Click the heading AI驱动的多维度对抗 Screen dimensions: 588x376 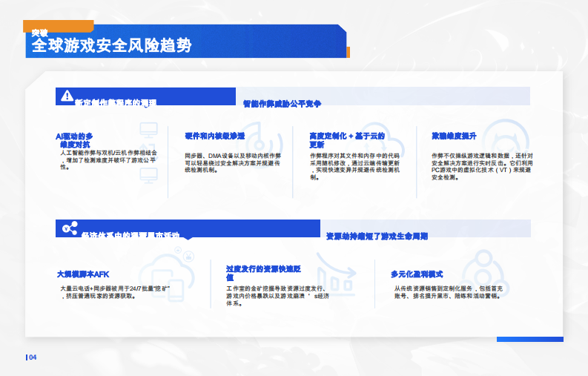coord(74,140)
